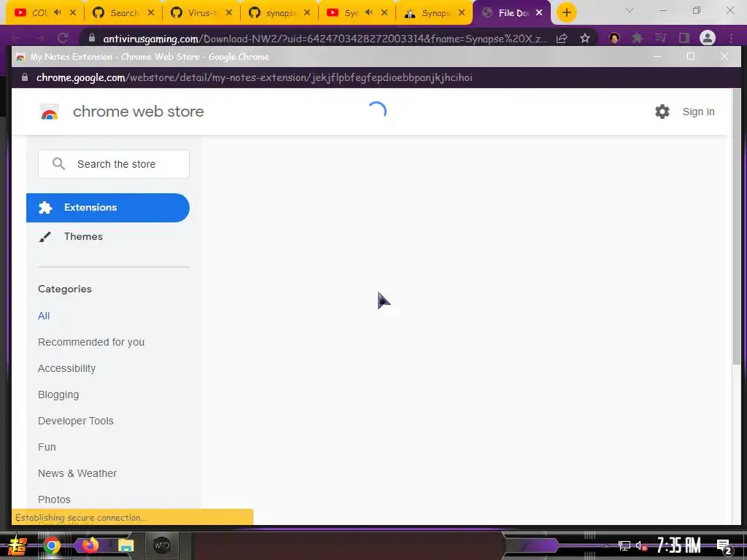Click the network tray icon
Screen dimensions: 747x560
click(624, 545)
